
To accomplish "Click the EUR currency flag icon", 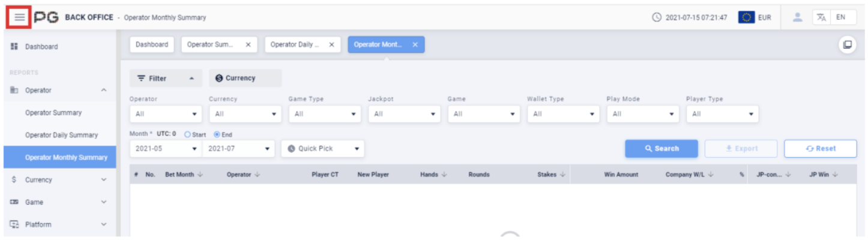I will (746, 17).
